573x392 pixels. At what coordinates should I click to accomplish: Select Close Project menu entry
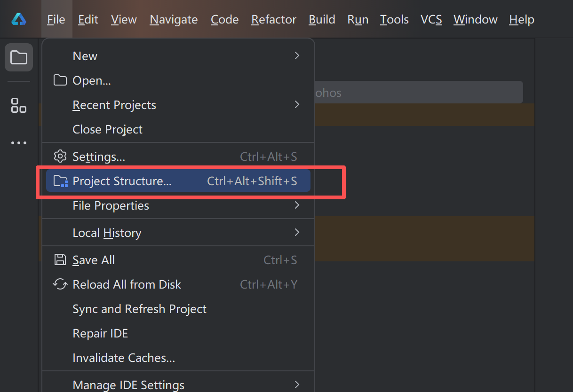coord(178,129)
